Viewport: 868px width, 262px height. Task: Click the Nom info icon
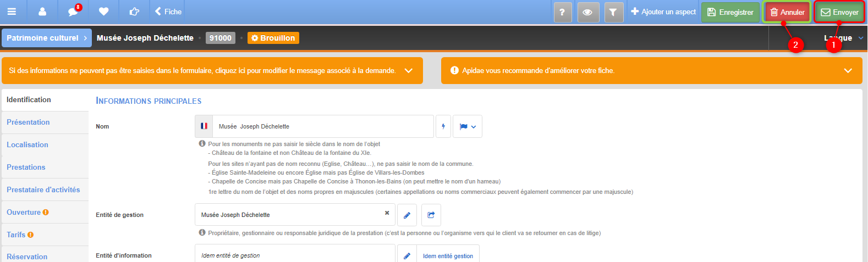click(x=202, y=143)
